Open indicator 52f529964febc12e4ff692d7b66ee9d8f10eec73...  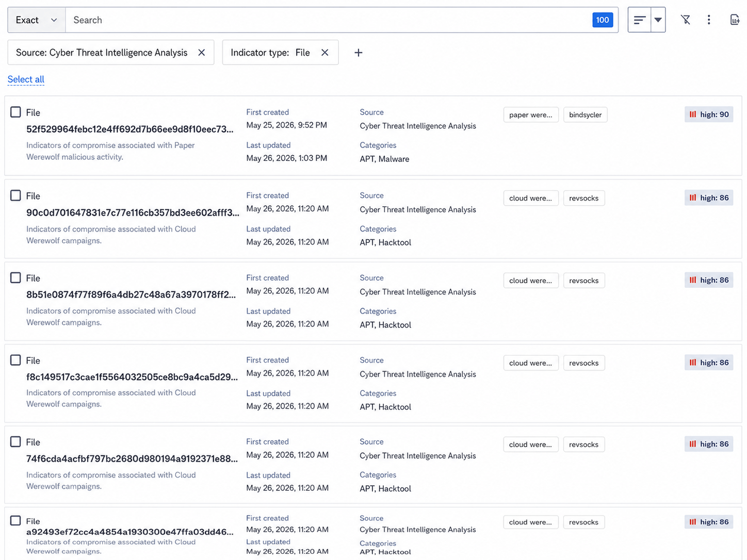tap(130, 129)
